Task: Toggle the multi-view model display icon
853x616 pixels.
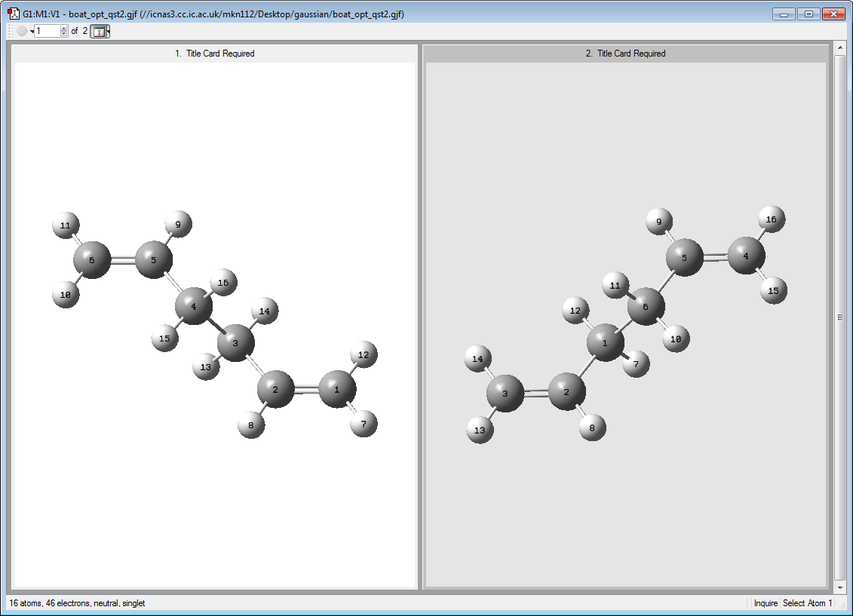Action: pos(99,31)
